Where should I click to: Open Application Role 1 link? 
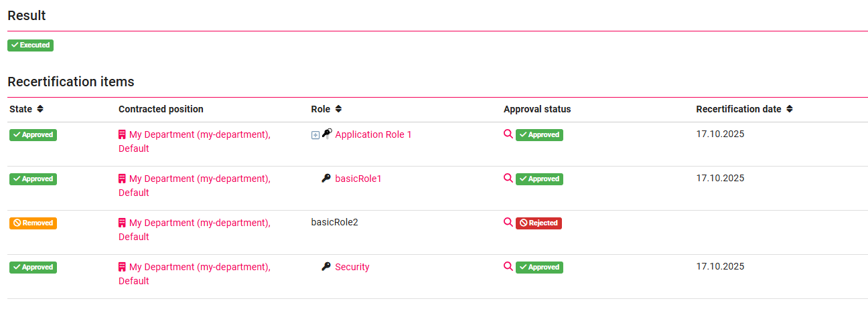tap(373, 134)
